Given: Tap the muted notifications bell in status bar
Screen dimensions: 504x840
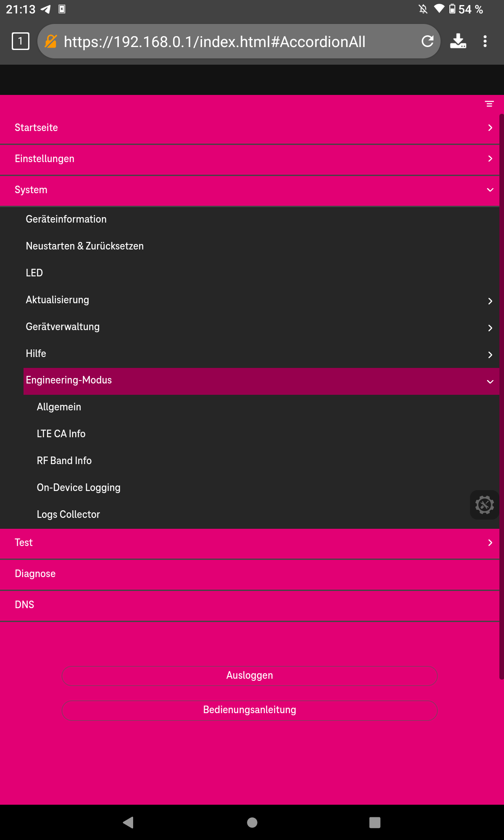Looking at the screenshot, I should 423,9.
